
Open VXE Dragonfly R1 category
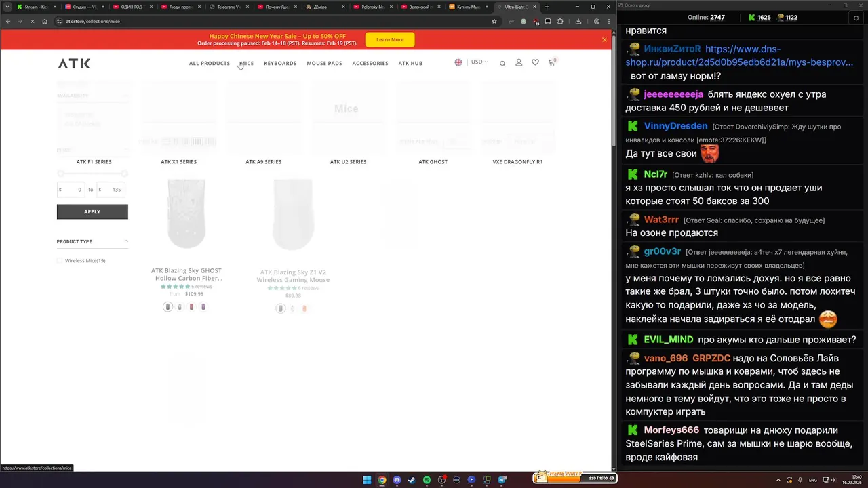(x=517, y=161)
